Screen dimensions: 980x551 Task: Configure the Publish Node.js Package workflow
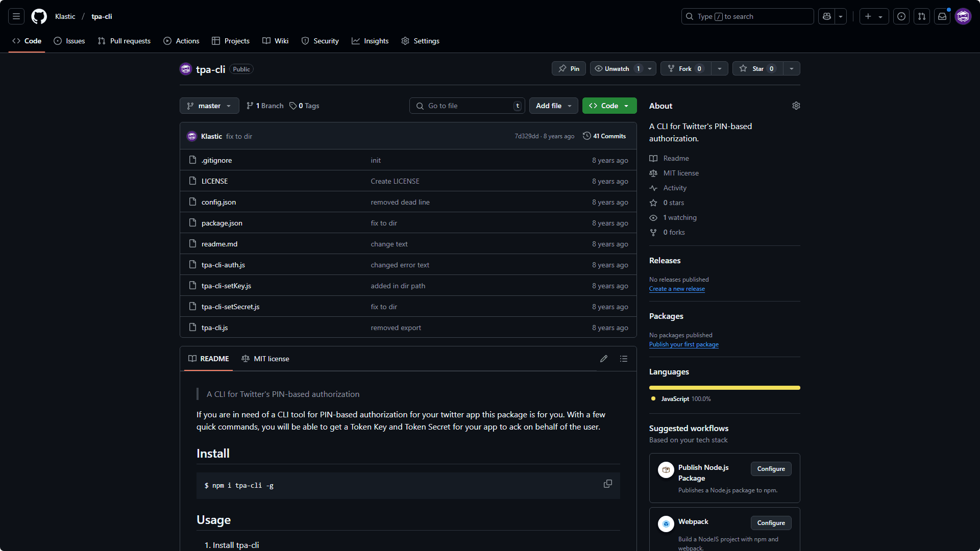click(x=771, y=469)
